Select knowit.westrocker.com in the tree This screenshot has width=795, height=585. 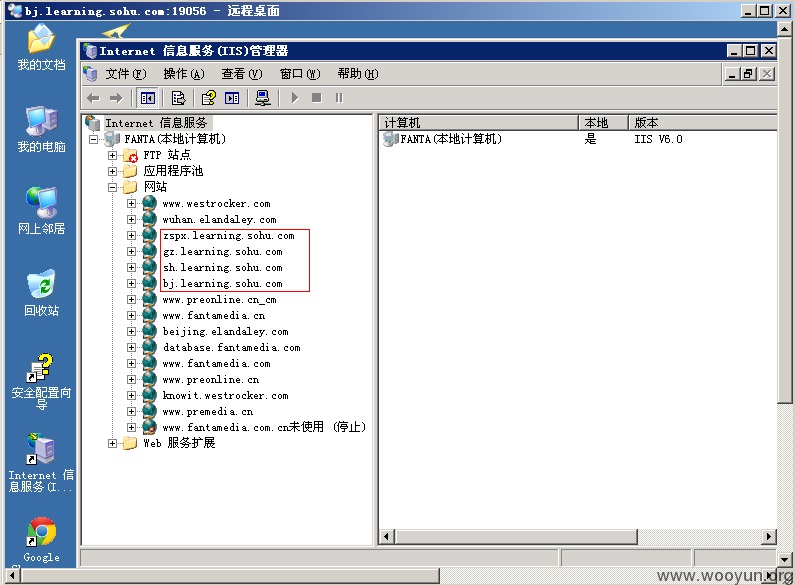[226, 395]
